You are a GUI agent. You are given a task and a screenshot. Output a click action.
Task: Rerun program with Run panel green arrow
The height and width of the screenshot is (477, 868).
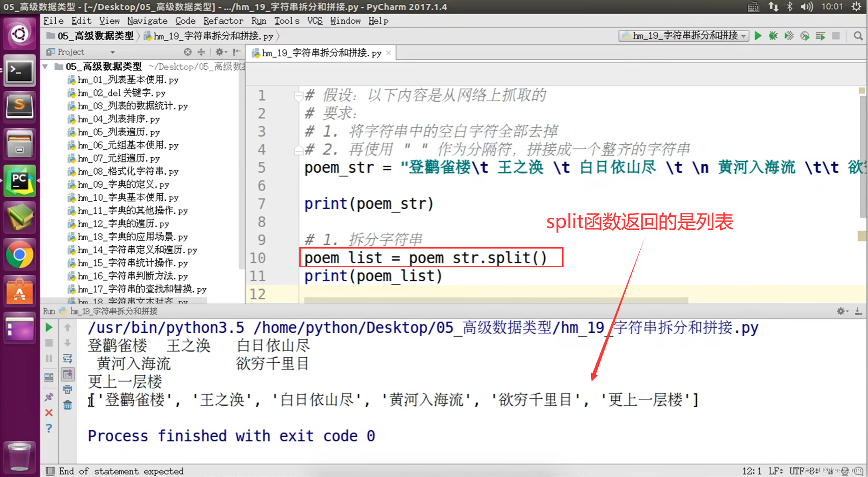[49, 327]
